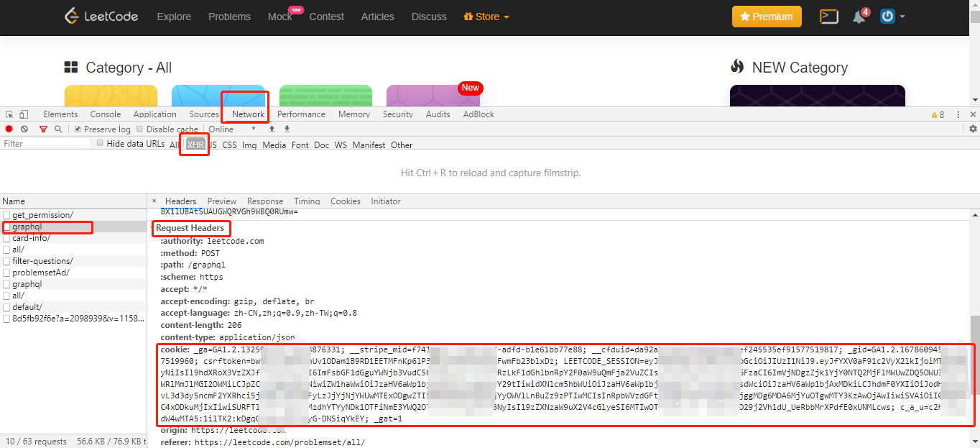This screenshot has width=980, height=448.
Task: Open the dark NEW Category card
Action: 818,95
